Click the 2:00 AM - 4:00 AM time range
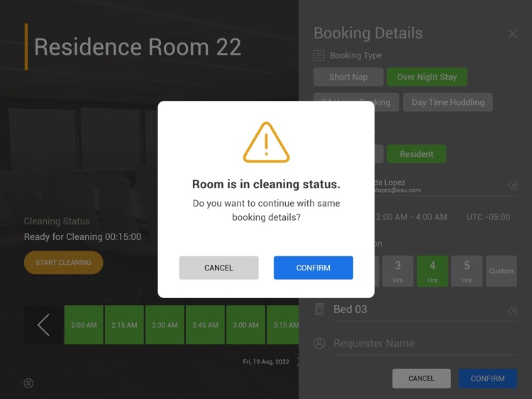This screenshot has height=399, width=532. [411, 217]
